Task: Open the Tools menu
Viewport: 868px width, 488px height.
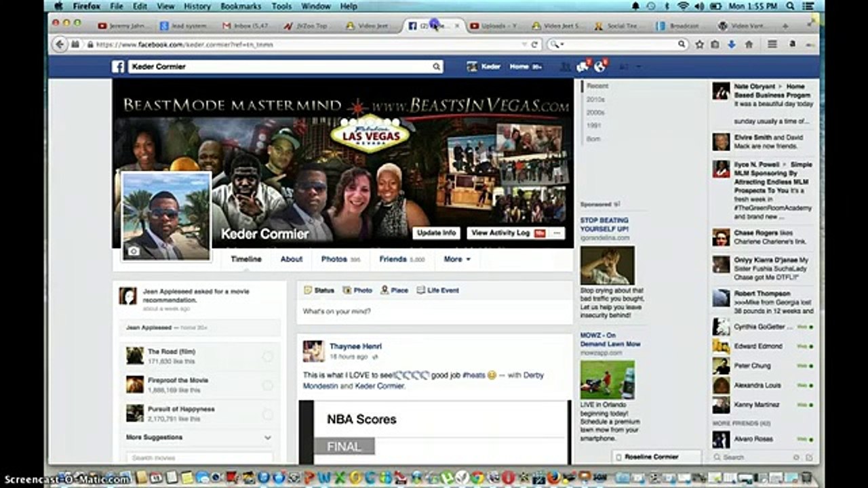Action: [x=281, y=6]
